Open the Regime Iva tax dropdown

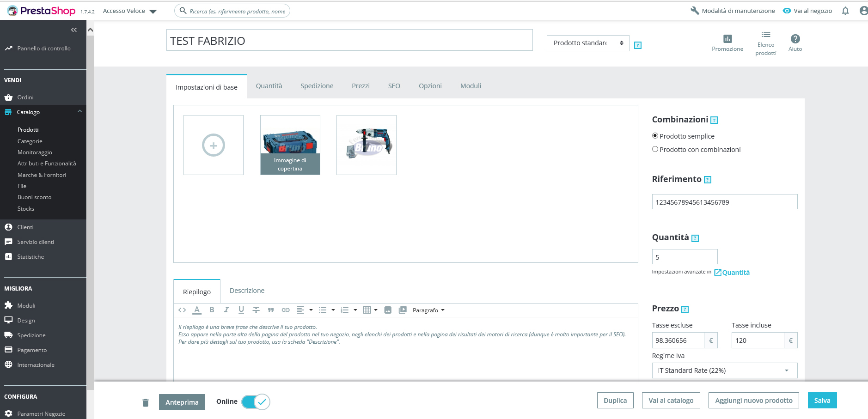(725, 370)
